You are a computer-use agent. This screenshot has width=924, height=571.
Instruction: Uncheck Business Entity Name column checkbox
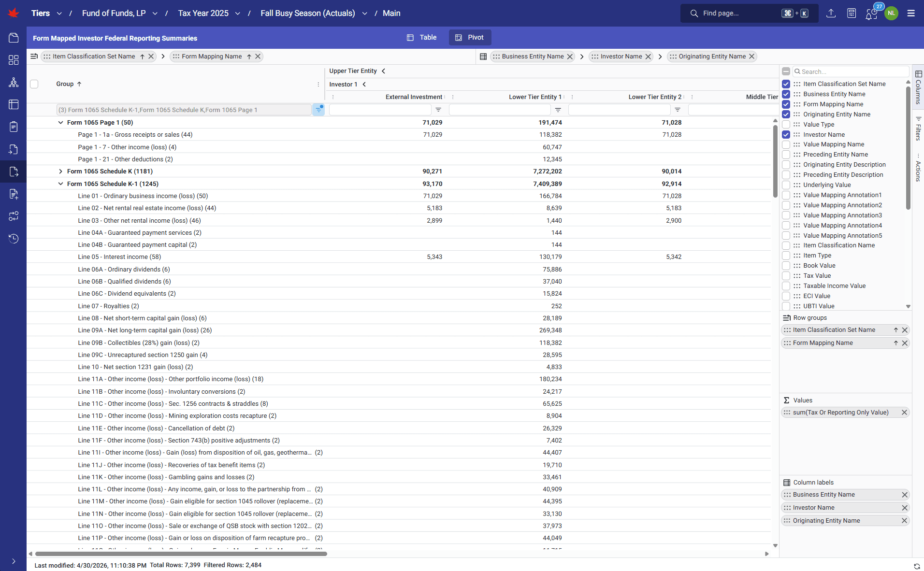click(x=786, y=94)
